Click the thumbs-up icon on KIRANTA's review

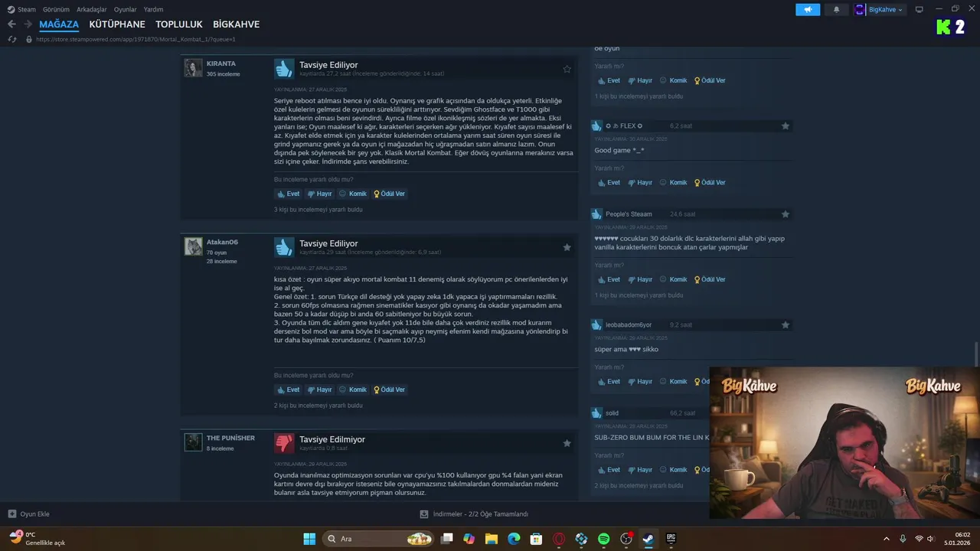point(284,68)
